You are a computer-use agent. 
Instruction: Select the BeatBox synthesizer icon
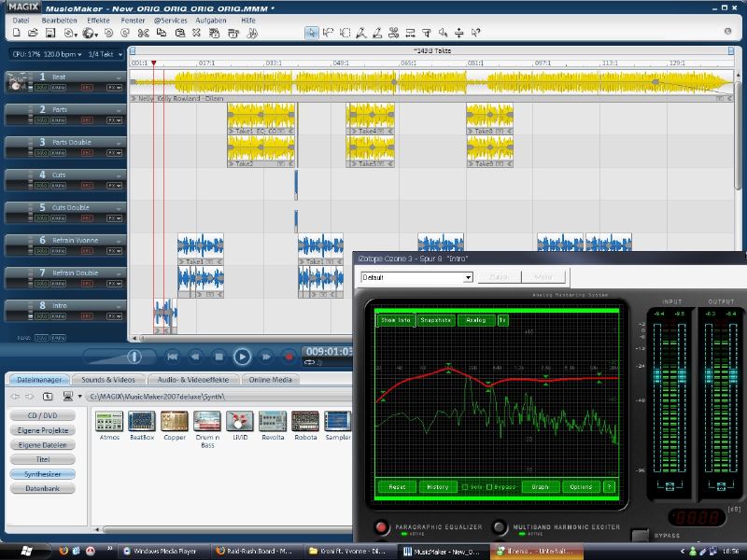coord(142,422)
